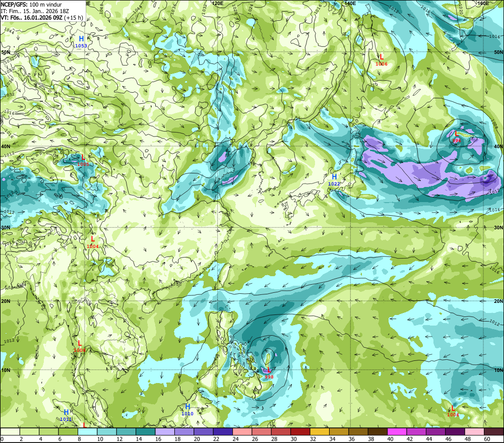Click the 30N label on right edge
The height and width of the screenshot is (443, 504).
(498, 228)
